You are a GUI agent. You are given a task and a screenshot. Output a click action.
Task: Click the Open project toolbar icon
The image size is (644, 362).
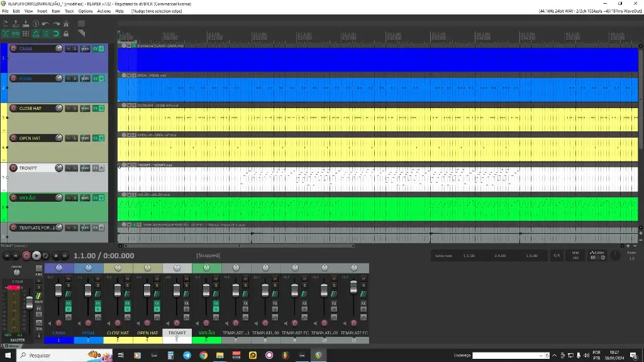coord(16,23)
